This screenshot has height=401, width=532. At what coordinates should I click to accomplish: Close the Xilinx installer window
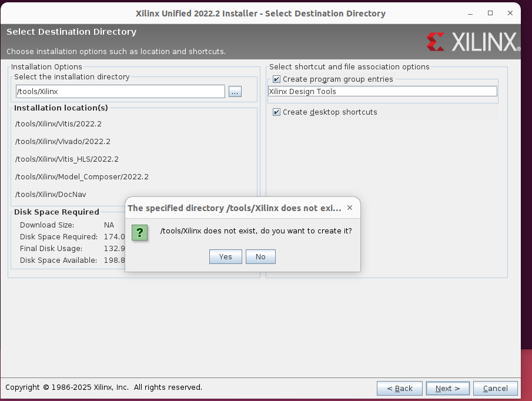click(x=510, y=14)
